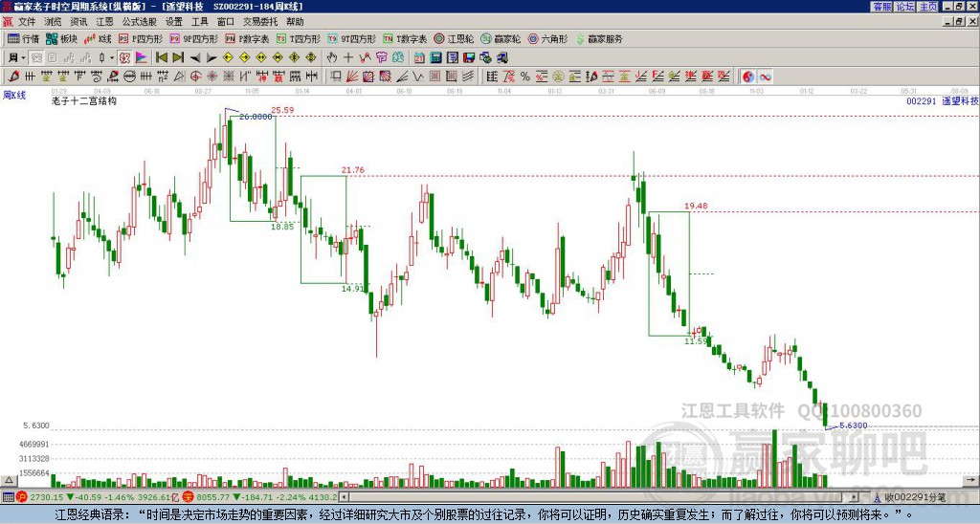Click the 行情 toolbar button
Viewport: 980px width, 524px height.
pos(23,38)
